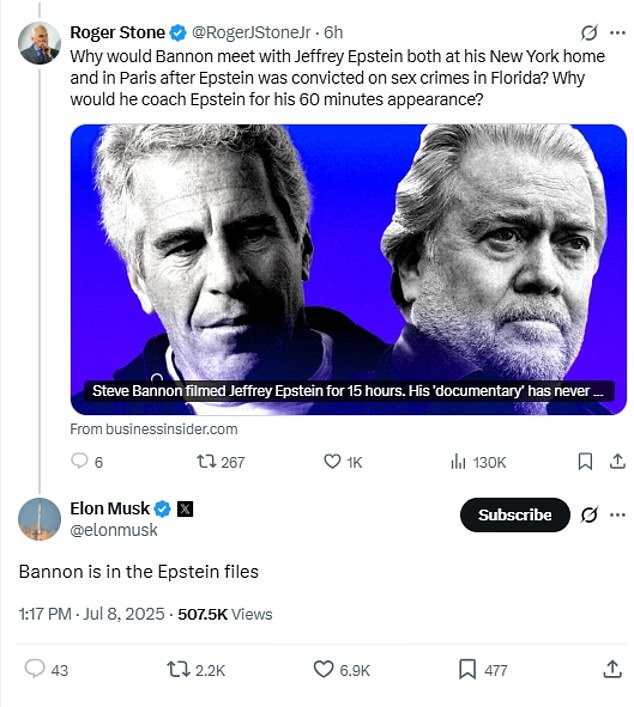This screenshot has width=634, height=707.
Task: Open the Business Insider article card image
Action: coord(349,269)
